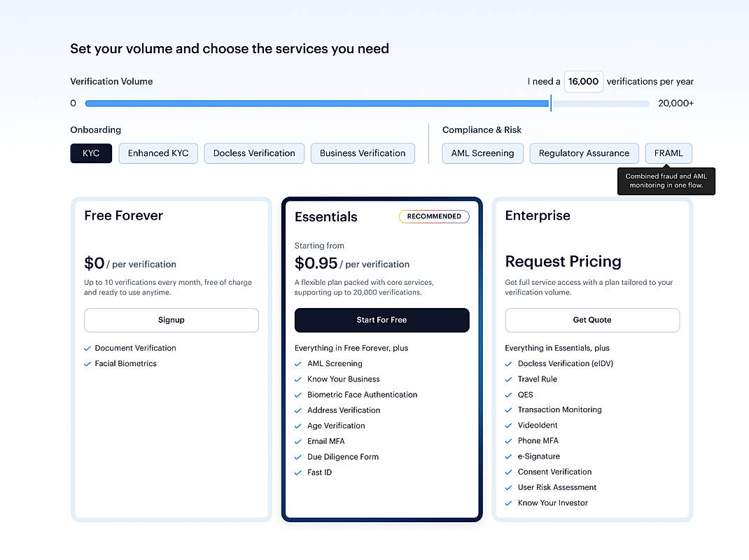Click the Essentials plan title
Viewport: 749px width, 560px height.
click(325, 217)
